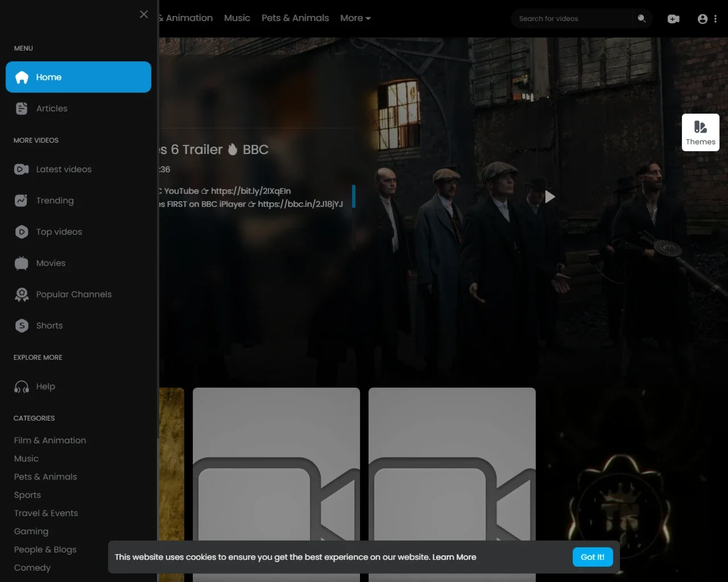The height and width of the screenshot is (582, 728).
Task: Click the Help headphones icon
Action: tap(22, 386)
